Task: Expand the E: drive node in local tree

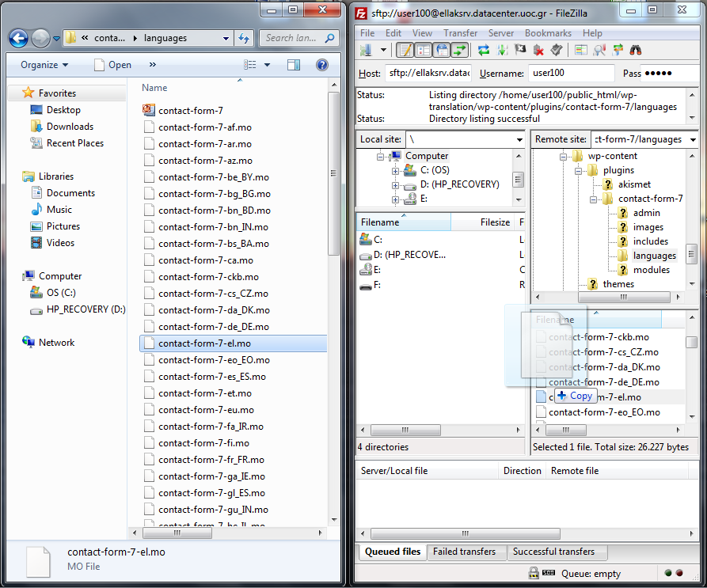Action: pos(395,199)
